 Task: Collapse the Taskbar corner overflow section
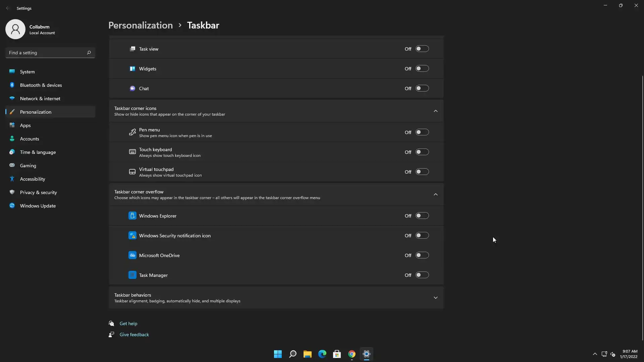pyautogui.click(x=435, y=194)
